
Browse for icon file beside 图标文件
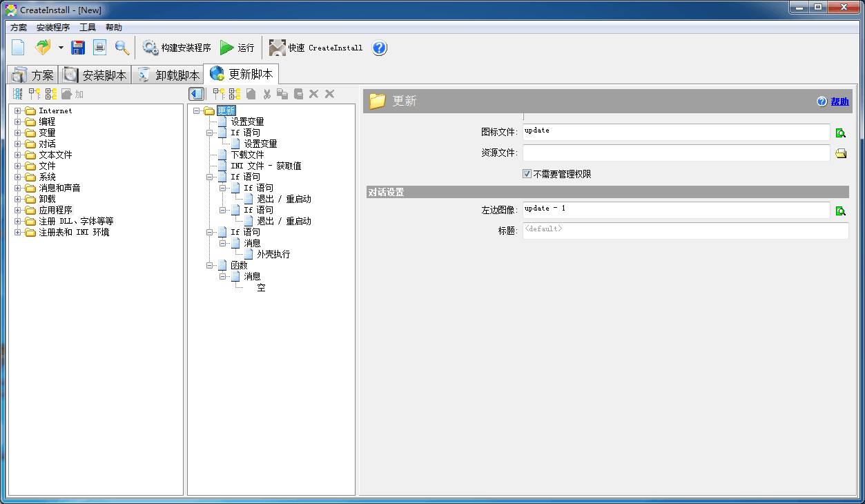[841, 133]
